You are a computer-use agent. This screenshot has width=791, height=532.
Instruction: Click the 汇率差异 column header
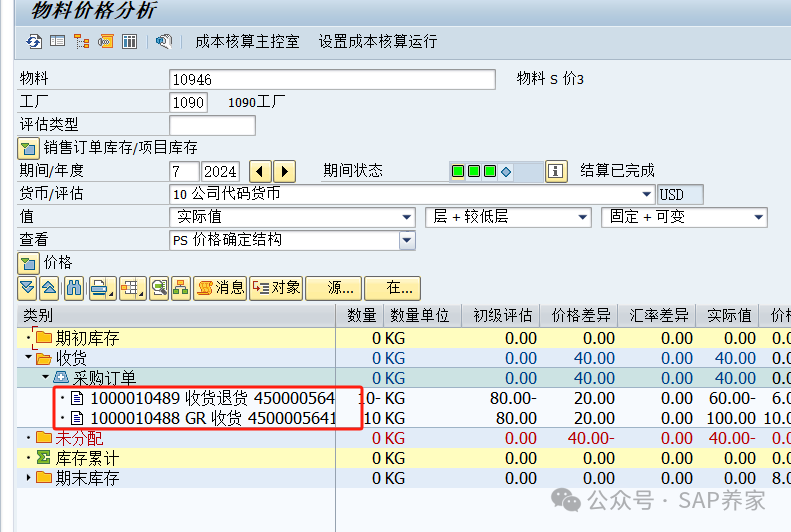click(656, 316)
